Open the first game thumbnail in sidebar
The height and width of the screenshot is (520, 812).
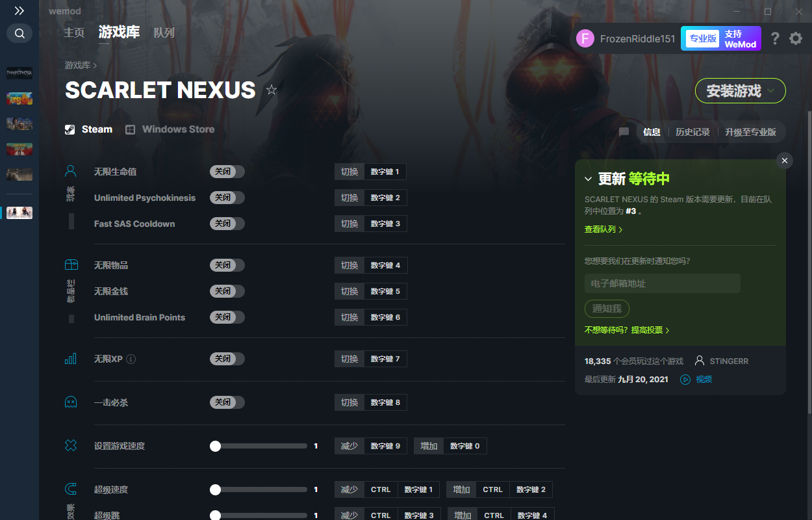(x=19, y=73)
